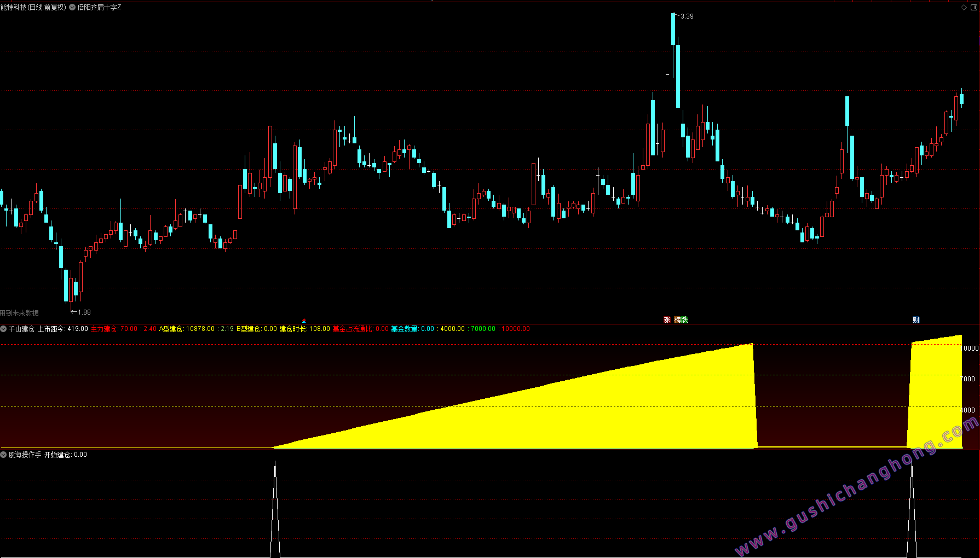This screenshot has width=980, height=558.
Task: Click the blue 财 marker icon
Action: pos(916,320)
